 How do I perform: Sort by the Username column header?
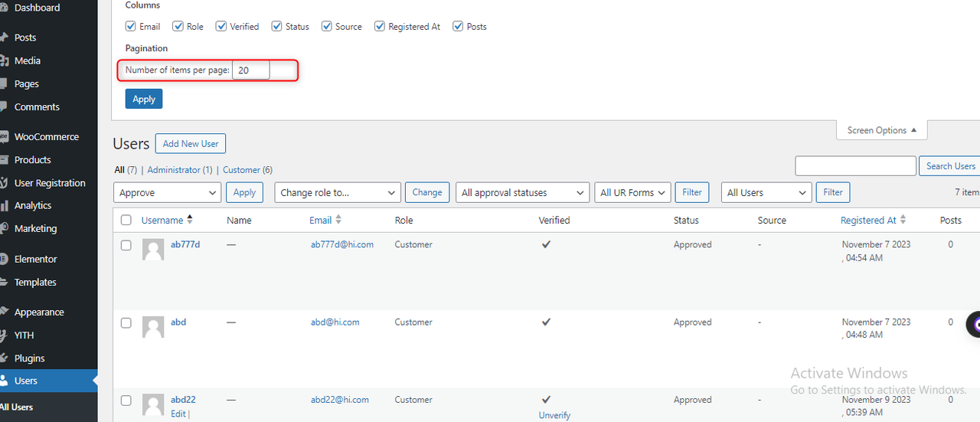pos(162,221)
